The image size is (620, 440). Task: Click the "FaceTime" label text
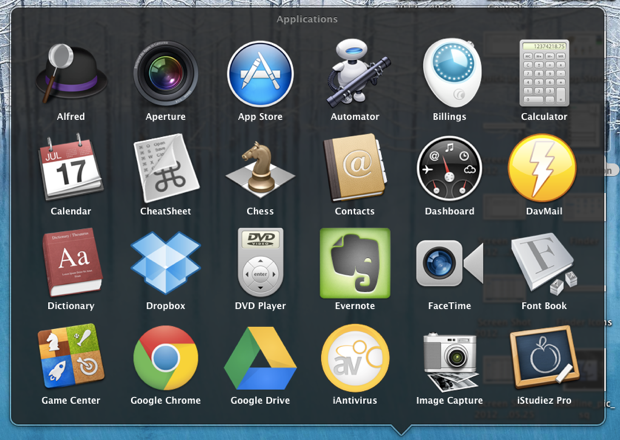pyautogui.click(x=449, y=306)
